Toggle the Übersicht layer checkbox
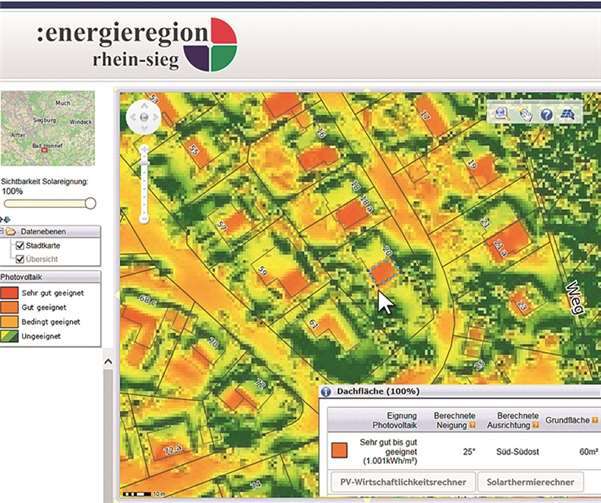This screenshot has width=601, height=503. 20,260
